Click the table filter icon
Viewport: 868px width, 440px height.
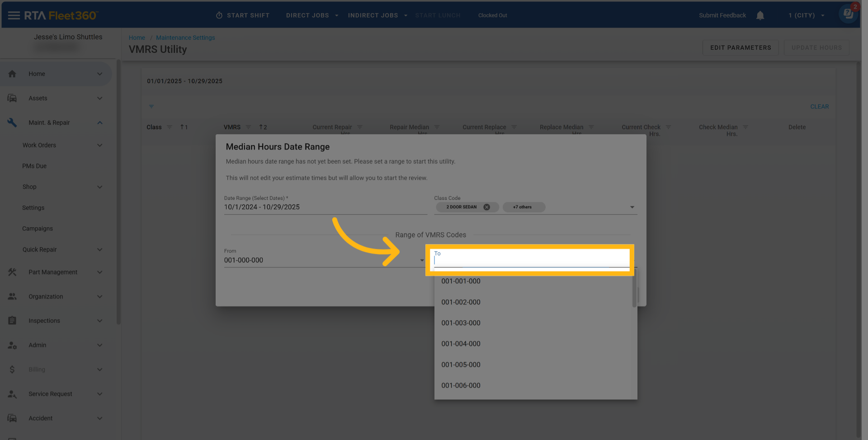tap(151, 107)
